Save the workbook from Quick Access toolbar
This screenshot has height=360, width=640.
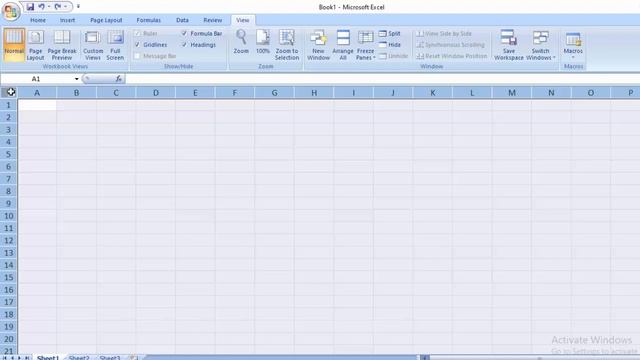coord(30,7)
